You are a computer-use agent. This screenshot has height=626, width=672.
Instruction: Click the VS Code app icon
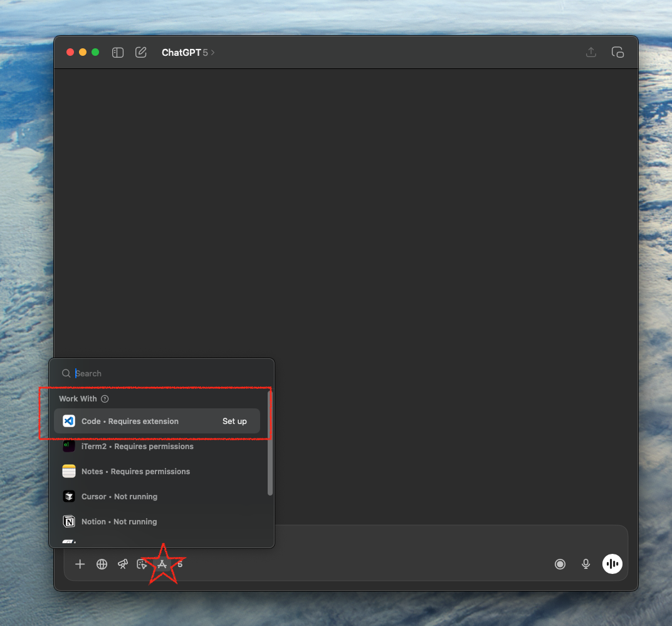[68, 421]
